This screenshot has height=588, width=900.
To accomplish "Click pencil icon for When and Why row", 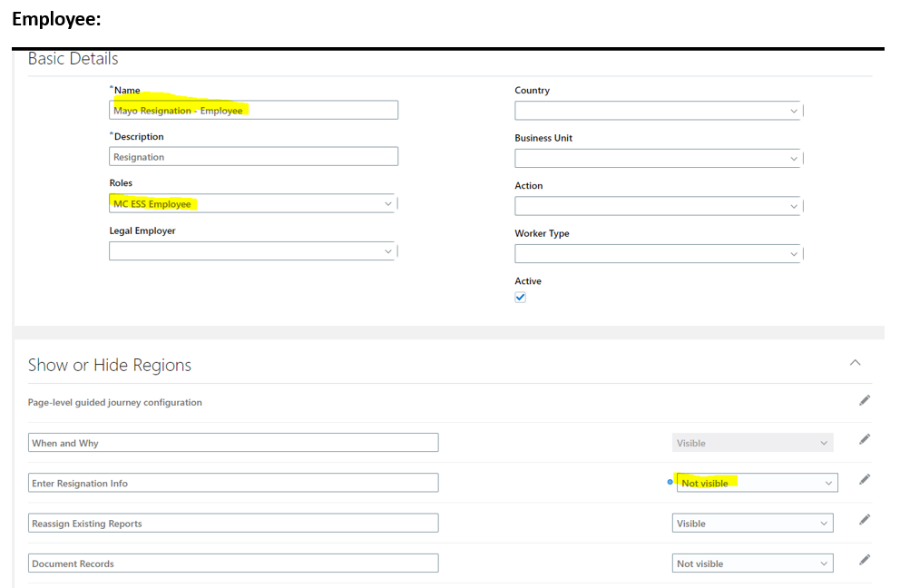I will pos(865,439).
